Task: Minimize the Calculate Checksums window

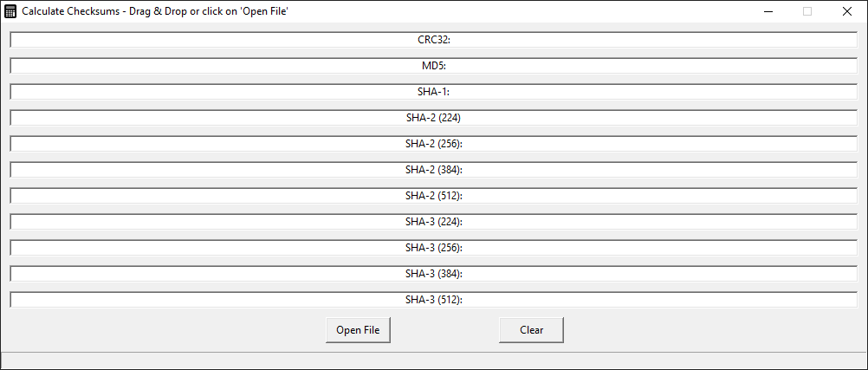Action: tap(768, 11)
